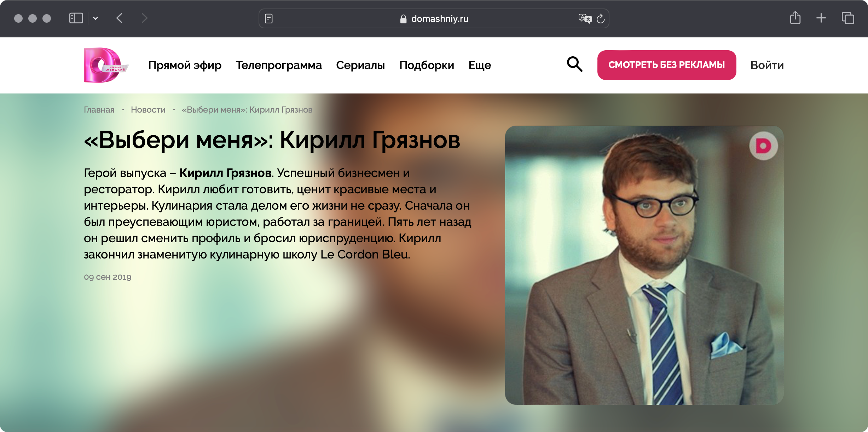This screenshot has height=432, width=868.
Task: Reload the domashniy.ru page
Action: (601, 18)
